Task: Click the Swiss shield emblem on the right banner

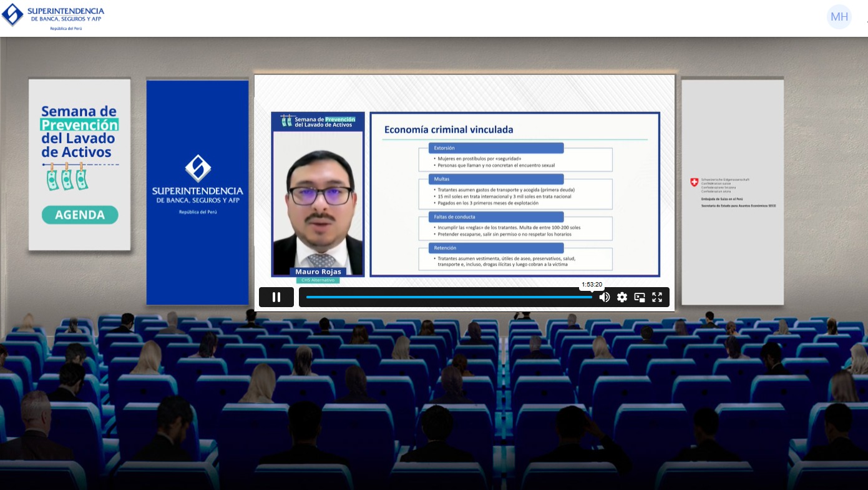Action: pyautogui.click(x=694, y=182)
